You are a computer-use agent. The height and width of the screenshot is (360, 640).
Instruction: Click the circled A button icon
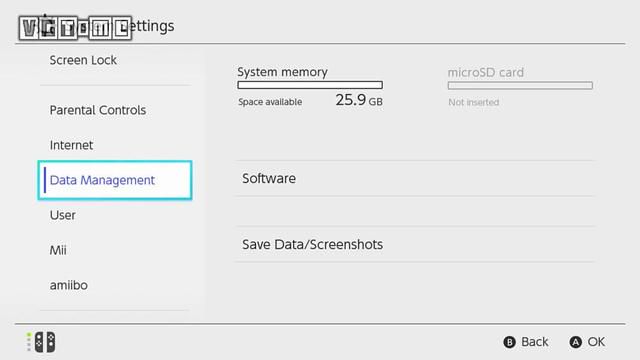[x=576, y=342]
